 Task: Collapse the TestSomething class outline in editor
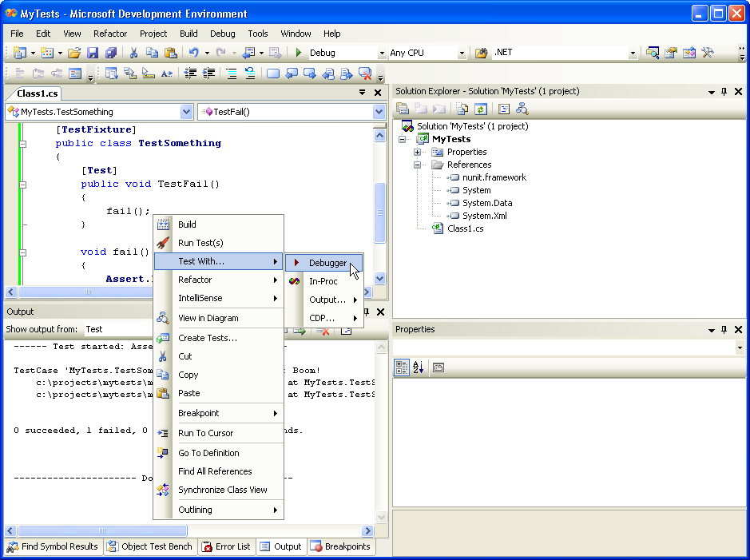click(23, 144)
